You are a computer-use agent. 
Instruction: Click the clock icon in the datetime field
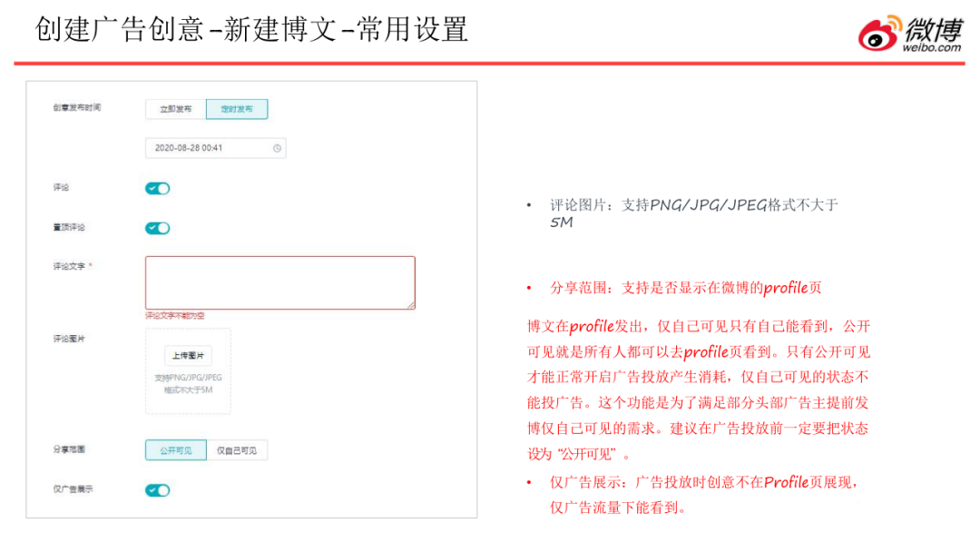coord(277,148)
